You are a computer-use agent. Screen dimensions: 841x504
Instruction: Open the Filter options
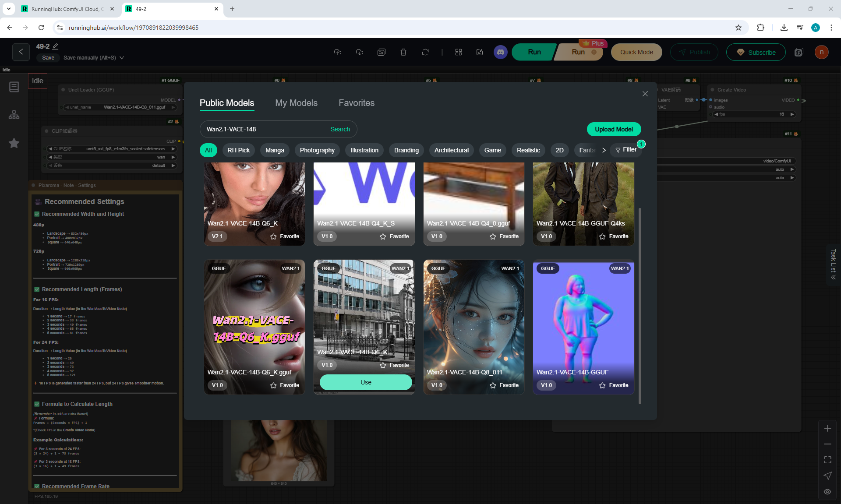tap(626, 150)
